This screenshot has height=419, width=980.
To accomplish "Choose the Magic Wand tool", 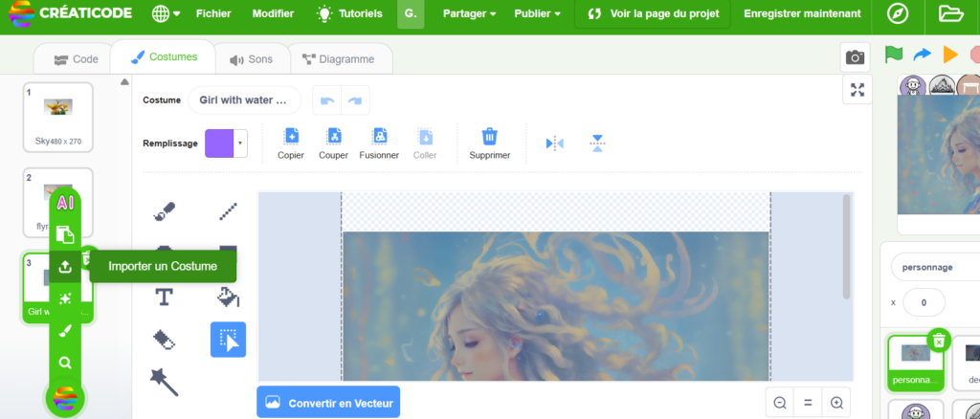I will [165, 382].
